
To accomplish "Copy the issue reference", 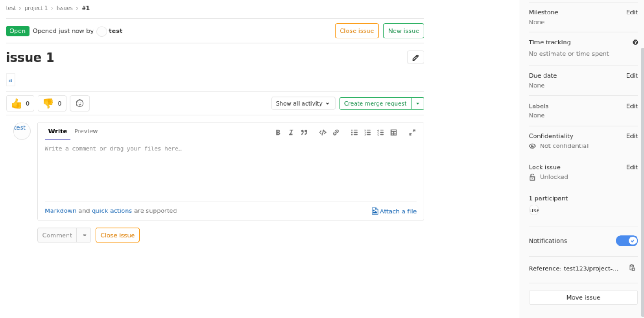I will [632, 268].
